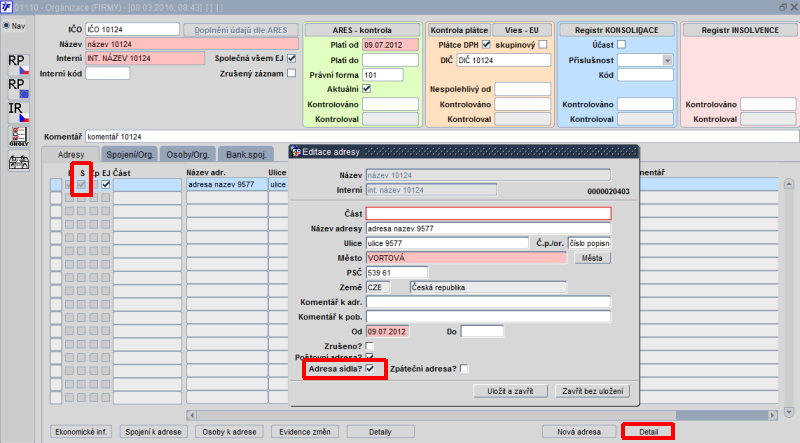The height and width of the screenshot is (443, 800).
Task: Toggle the Adresa sídla? checkbox
Action: tap(370, 368)
